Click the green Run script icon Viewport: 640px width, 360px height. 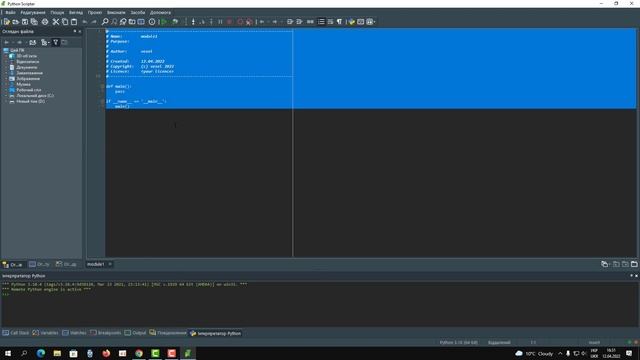pyautogui.click(x=164, y=22)
